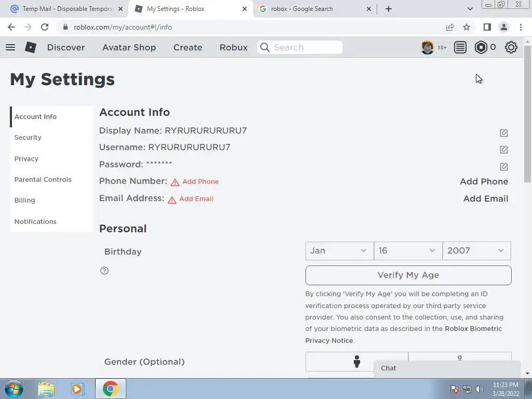The height and width of the screenshot is (399, 532).
Task: Select Account Info in sidebar
Action: coord(35,117)
